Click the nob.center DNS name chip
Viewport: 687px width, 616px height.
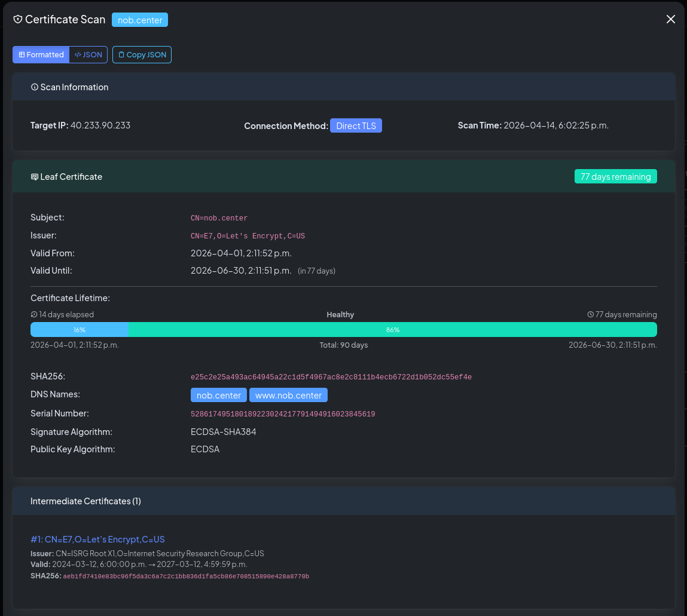tap(219, 396)
